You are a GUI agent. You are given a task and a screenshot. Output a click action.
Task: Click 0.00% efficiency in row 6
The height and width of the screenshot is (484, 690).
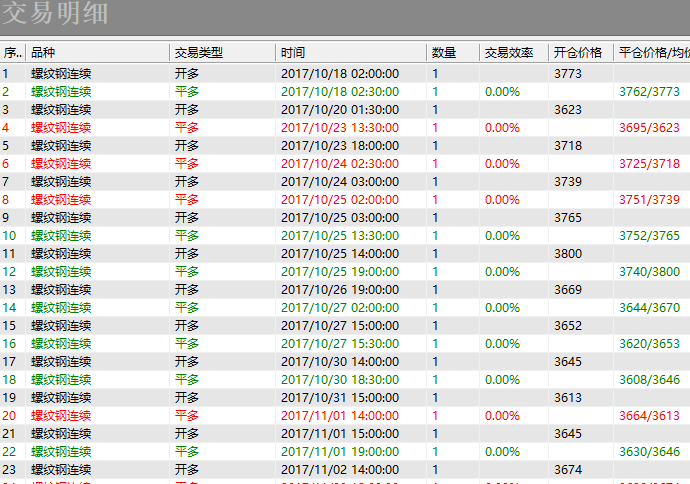pos(502,164)
